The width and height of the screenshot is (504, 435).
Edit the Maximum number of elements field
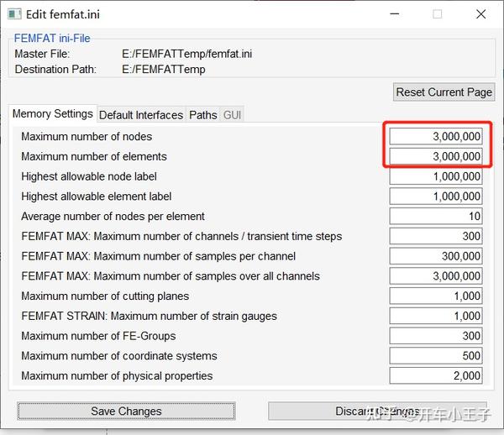coord(436,156)
